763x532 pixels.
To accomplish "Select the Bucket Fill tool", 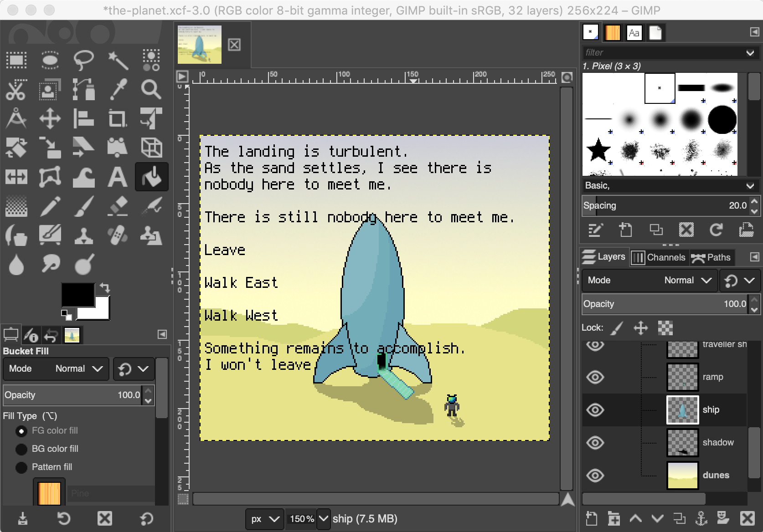I will [x=151, y=177].
